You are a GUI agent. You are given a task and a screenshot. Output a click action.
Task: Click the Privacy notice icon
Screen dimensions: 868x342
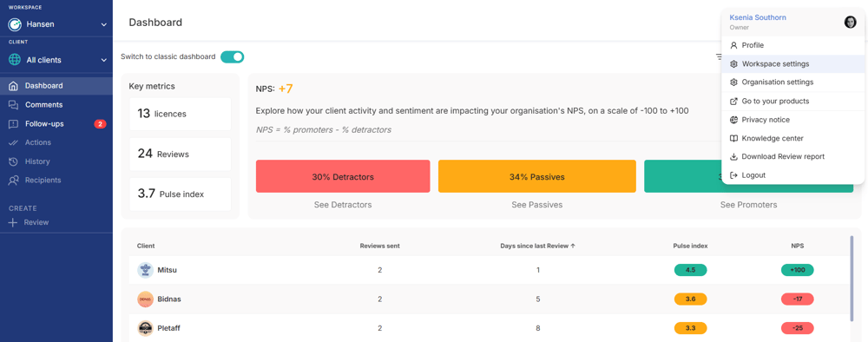(x=734, y=120)
